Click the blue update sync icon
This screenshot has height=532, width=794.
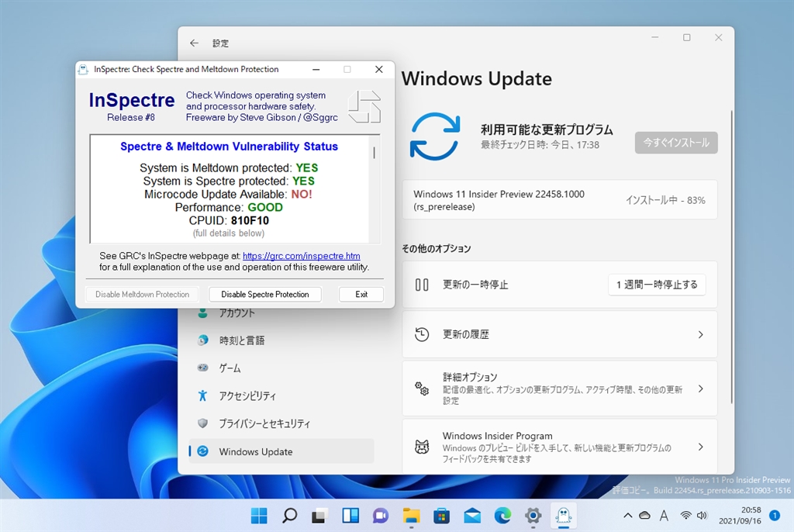[434, 136]
